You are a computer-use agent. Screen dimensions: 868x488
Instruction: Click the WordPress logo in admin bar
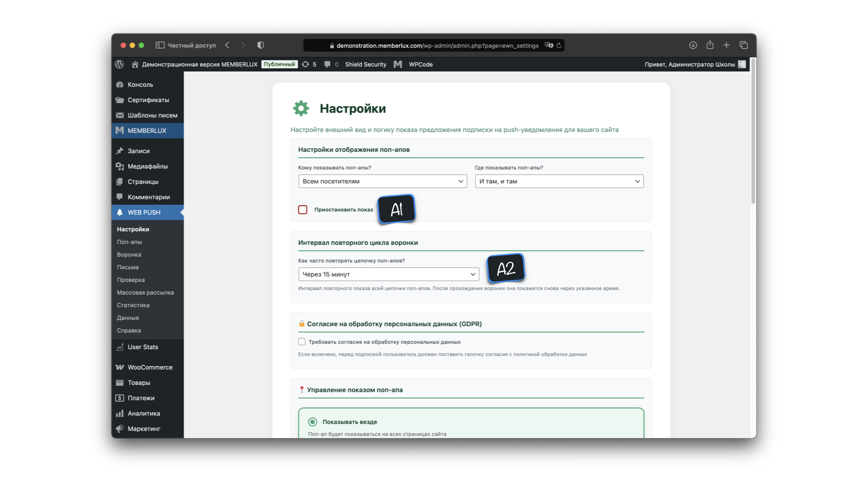[x=119, y=64]
